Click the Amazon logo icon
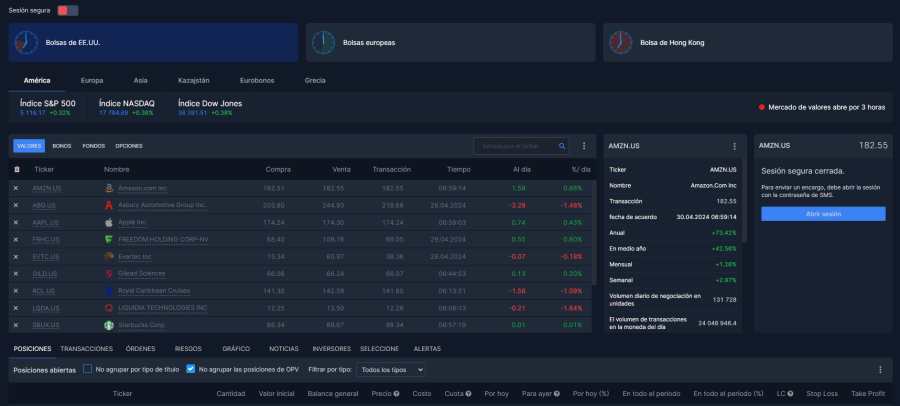900x406 pixels. 108,188
